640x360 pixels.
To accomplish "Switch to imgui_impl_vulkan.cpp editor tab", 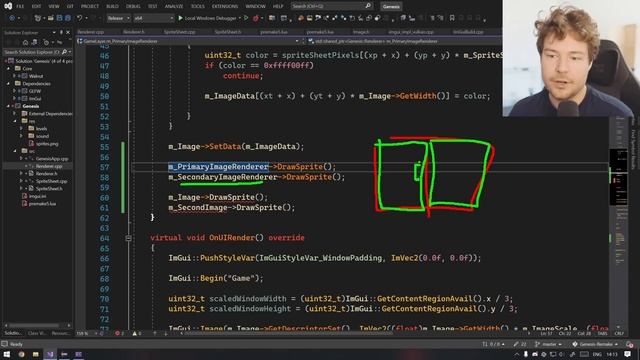I will pos(411,32).
